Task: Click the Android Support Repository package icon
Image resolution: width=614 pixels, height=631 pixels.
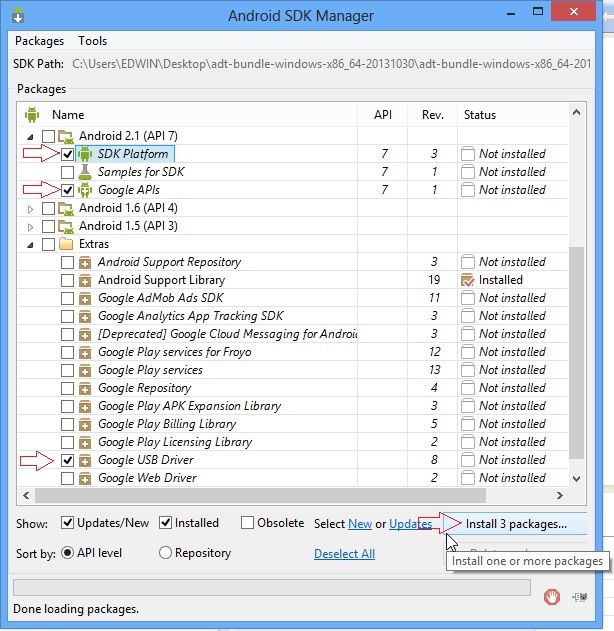Action: [84, 263]
